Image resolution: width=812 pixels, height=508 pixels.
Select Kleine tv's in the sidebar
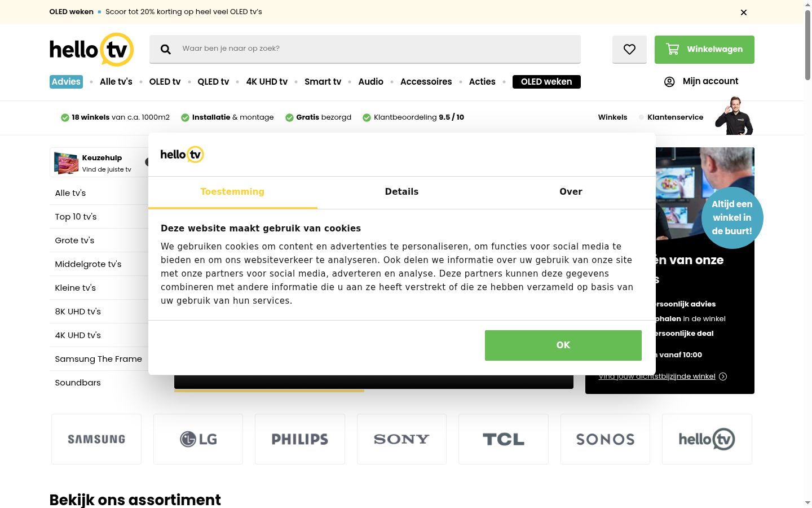[75, 288]
